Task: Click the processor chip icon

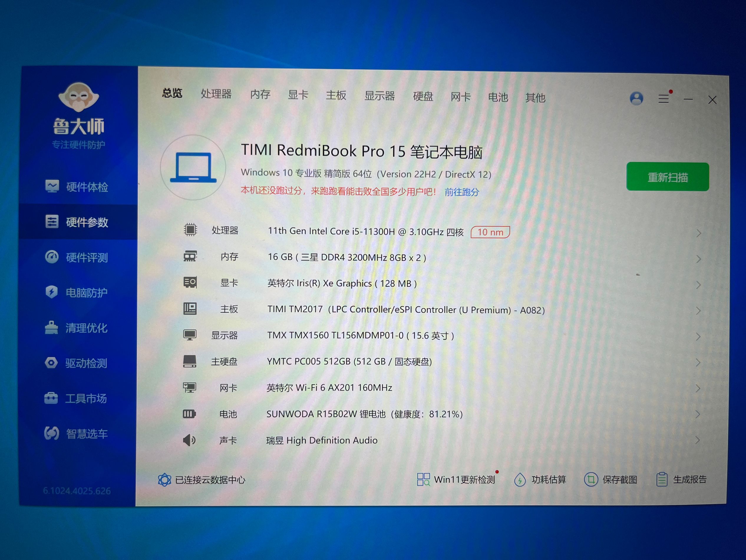Action: 190,230
